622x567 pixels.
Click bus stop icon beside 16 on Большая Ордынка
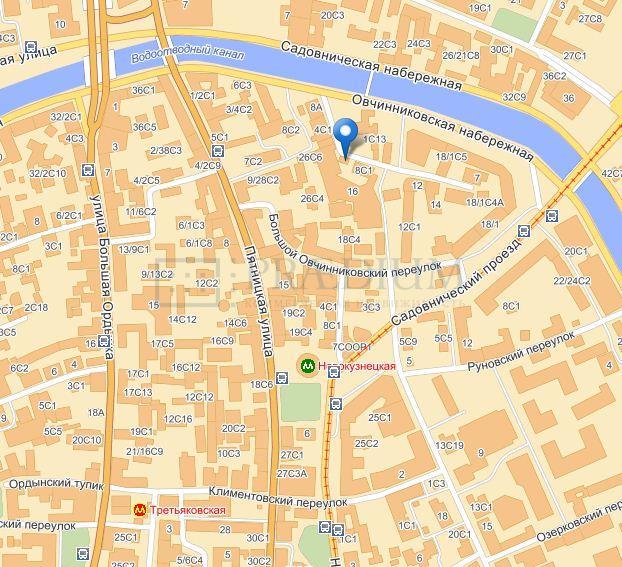[x=104, y=340]
